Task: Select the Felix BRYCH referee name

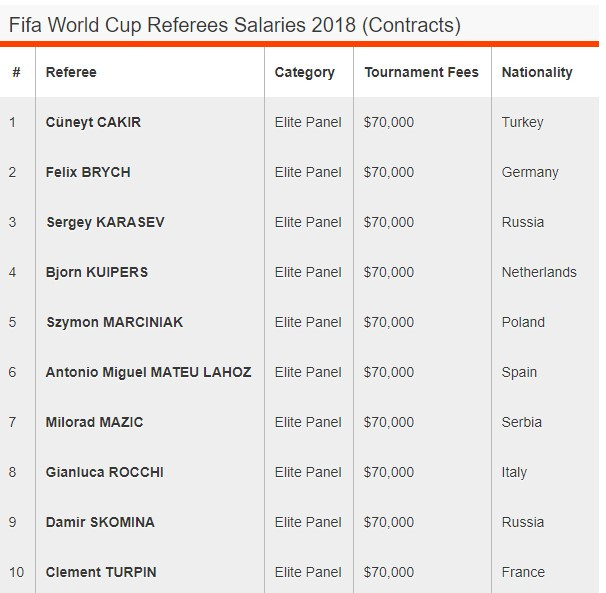Action: click(88, 172)
